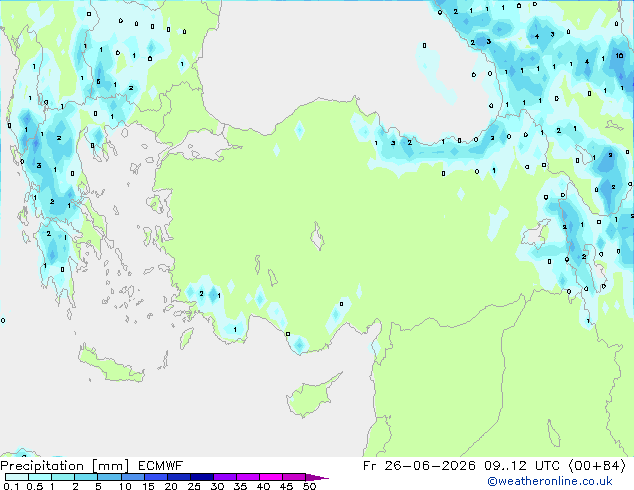The image size is (634, 490).
Task: Click the 30–35 mm violet legend swatch
Action: (x=225, y=477)
